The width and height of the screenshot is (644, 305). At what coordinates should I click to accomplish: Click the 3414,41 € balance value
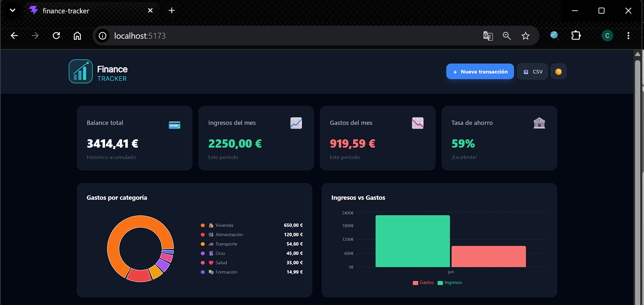[113, 144]
